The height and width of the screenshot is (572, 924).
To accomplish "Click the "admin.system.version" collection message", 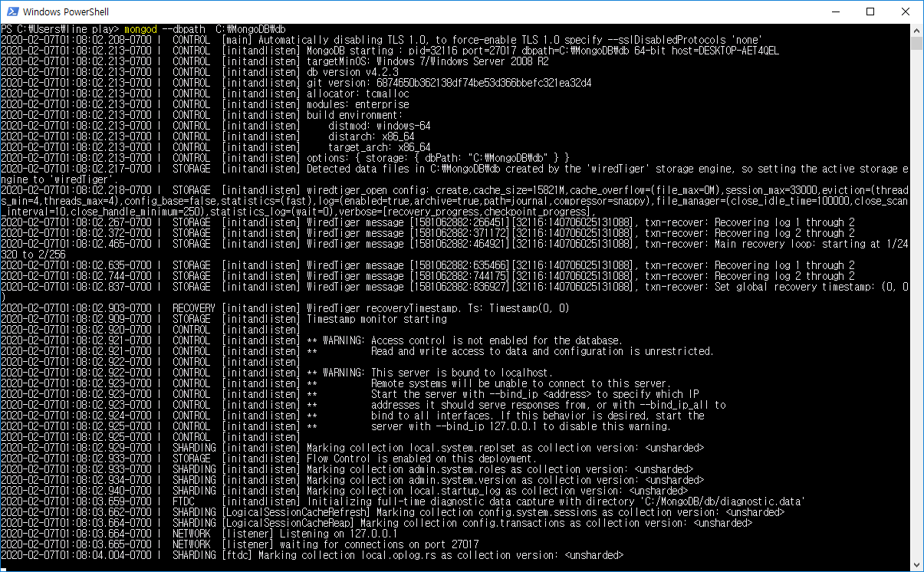I will [x=505, y=480].
